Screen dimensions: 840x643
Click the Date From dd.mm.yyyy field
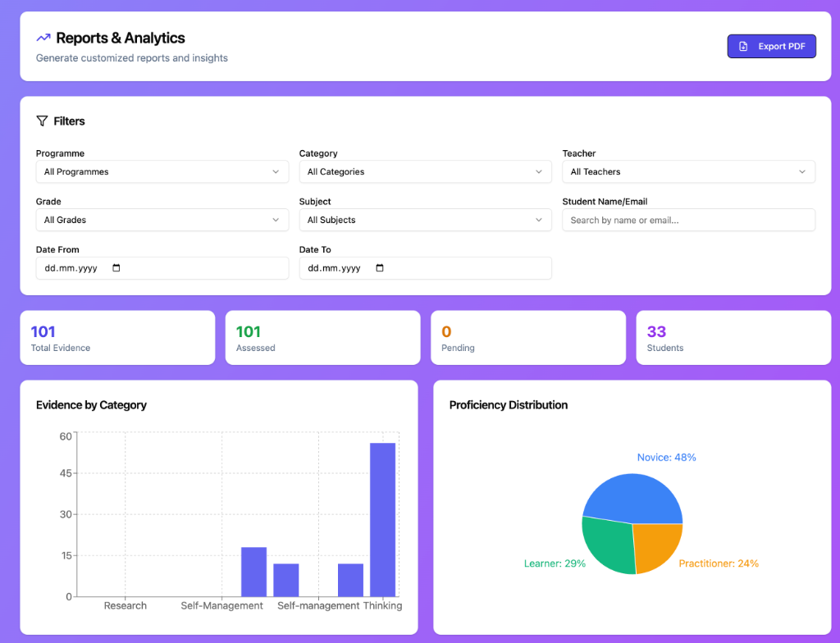tap(162, 268)
